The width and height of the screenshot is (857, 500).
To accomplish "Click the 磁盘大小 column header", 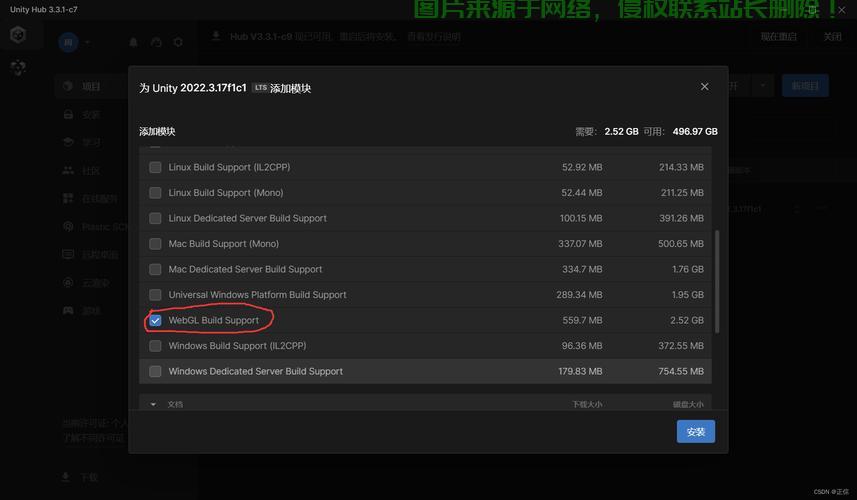I will (x=688, y=404).
